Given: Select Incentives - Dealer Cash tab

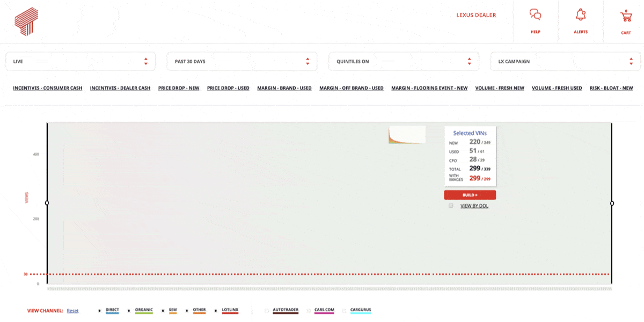Looking at the screenshot, I should tap(120, 88).
